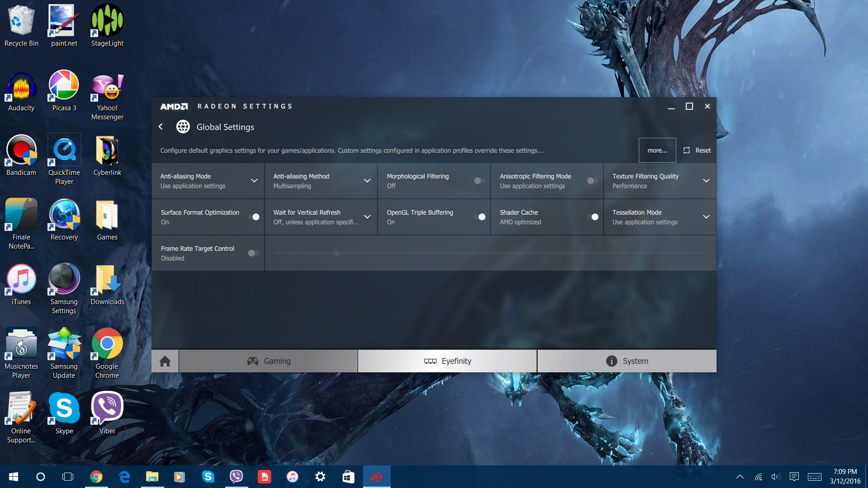Switch to the Eyefinity tab
The height and width of the screenshot is (488, 868).
tap(448, 361)
